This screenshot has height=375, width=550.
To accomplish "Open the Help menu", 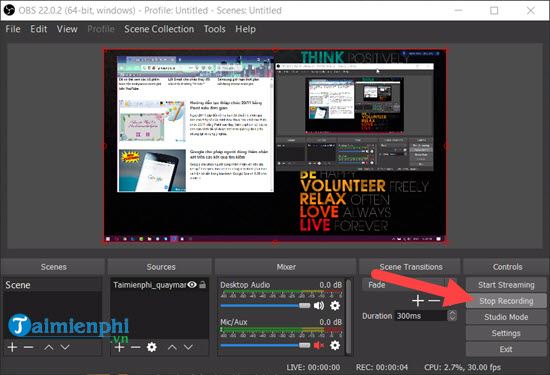I will pos(245,29).
